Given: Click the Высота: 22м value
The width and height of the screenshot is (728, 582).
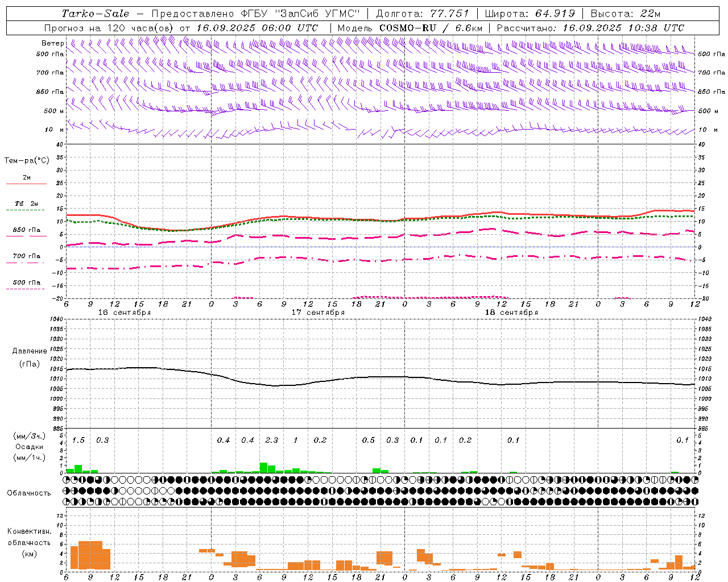Looking at the screenshot, I should [626, 14].
